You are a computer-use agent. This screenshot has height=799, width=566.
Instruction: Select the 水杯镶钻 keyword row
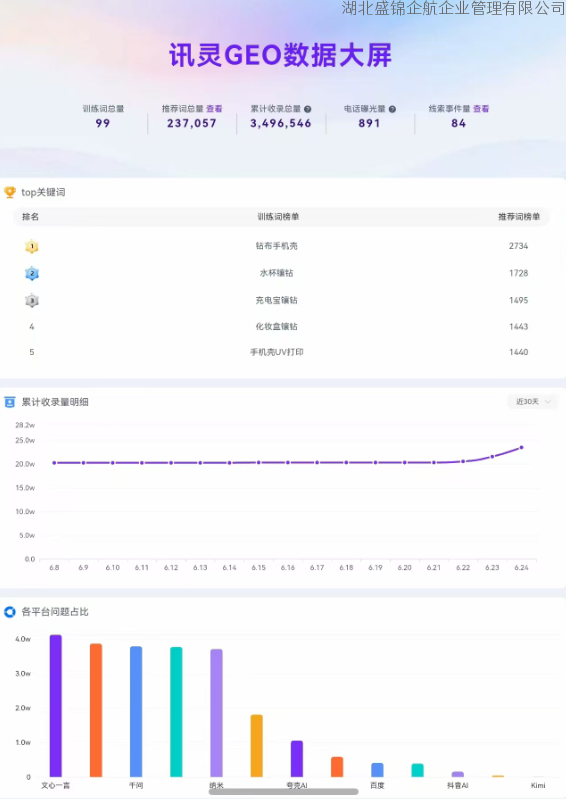click(x=281, y=273)
